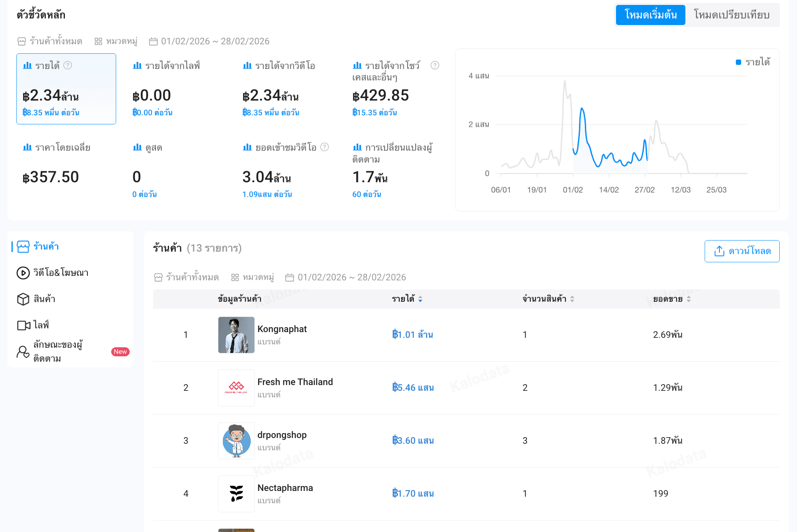This screenshot has height=532, width=797.
Task: Switch to โหมดเปรียบเทียบ mode tab
Action: 732,15
